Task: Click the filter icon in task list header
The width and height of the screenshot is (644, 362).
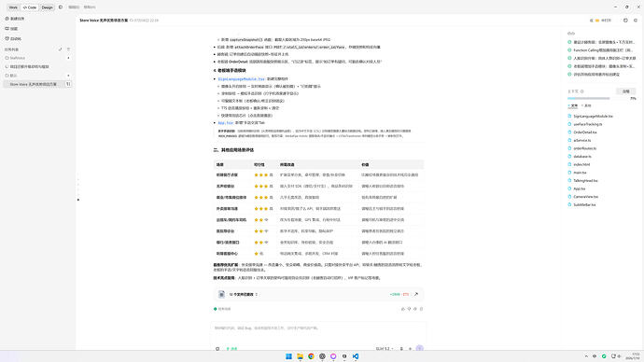Action: point(68,49)
